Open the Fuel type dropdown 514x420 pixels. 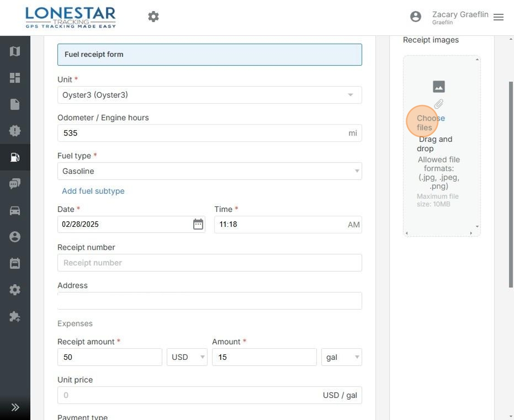point(209,171)
